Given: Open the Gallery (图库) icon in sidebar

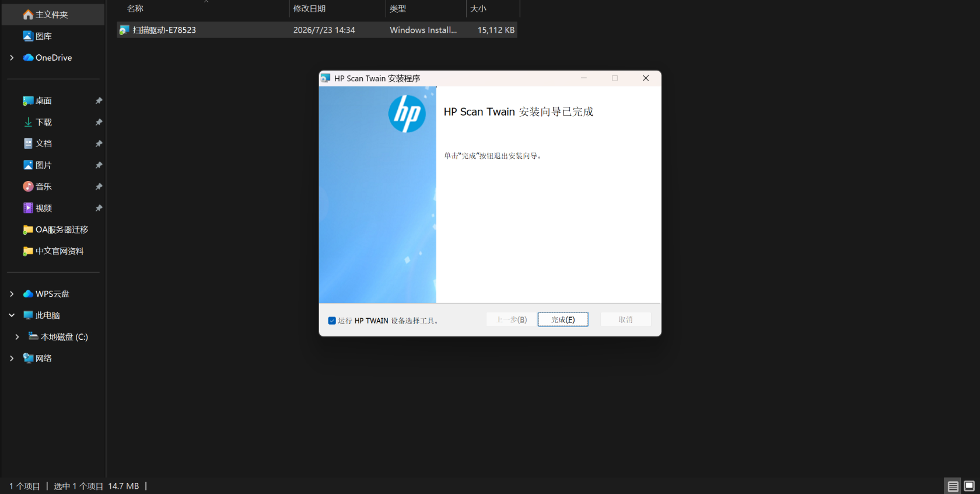Looking at the screenshot, I should coord(28,36).
